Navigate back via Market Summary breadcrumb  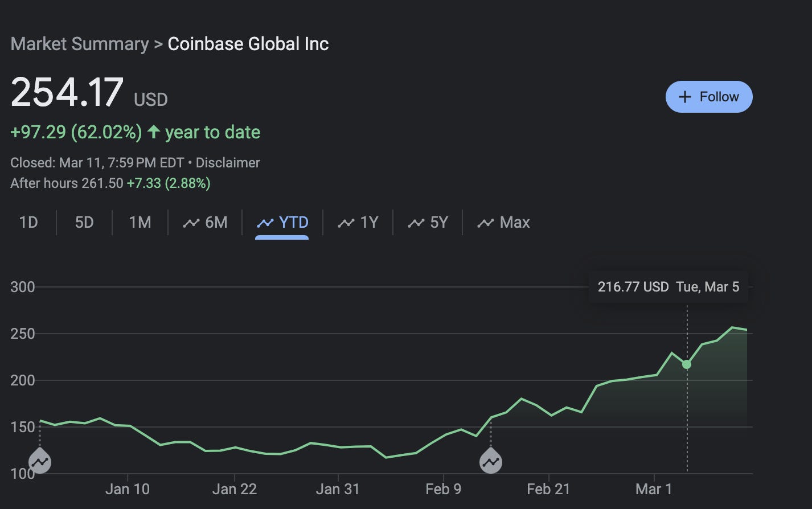[x=80, y=44]
